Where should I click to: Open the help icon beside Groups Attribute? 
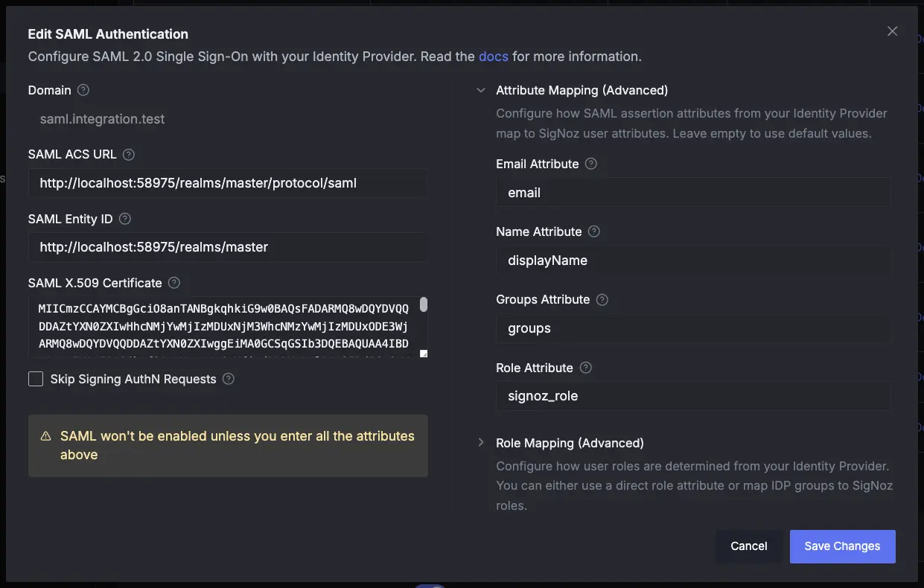click(x=602, y=299)
